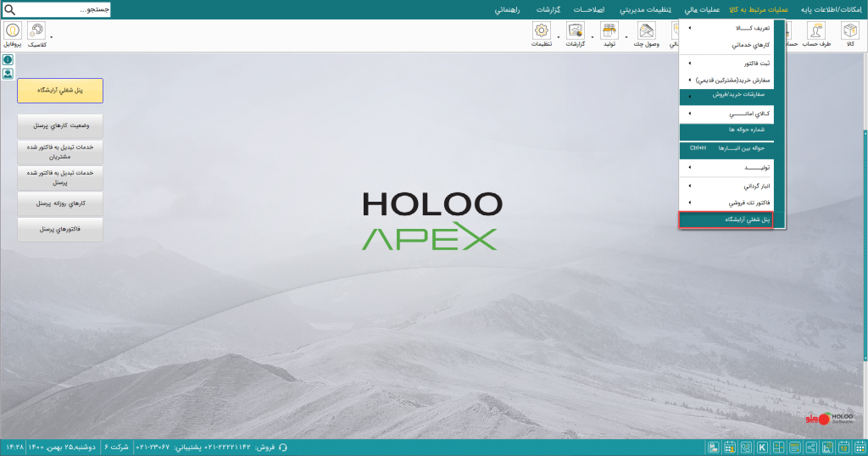Screen dimensions: 868x456
Task: Click the K icon in status bar
Action: click(762, 448)
